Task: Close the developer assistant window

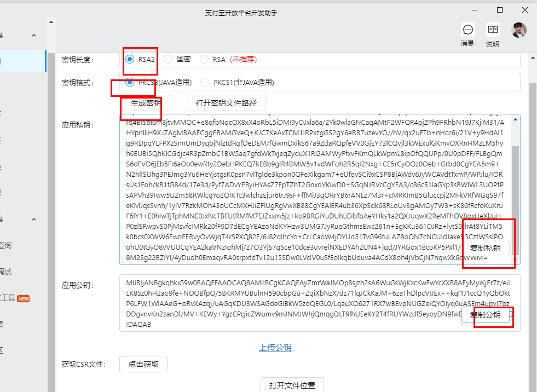Action: (524, 10)
